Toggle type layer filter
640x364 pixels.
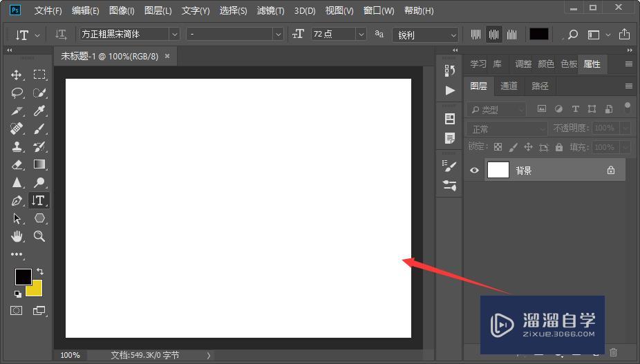(x=575, y=108)
